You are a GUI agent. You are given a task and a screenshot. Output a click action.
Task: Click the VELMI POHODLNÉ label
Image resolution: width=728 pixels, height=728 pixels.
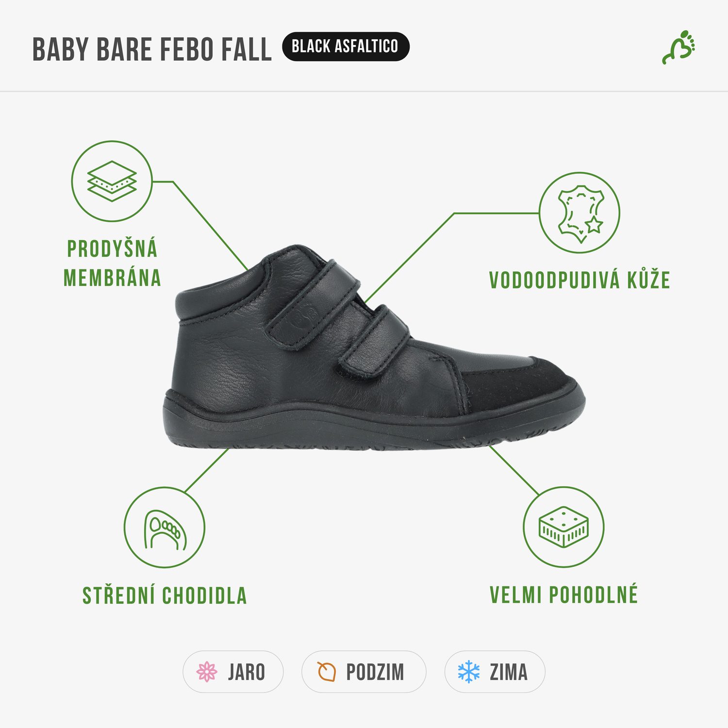point(563,595)
